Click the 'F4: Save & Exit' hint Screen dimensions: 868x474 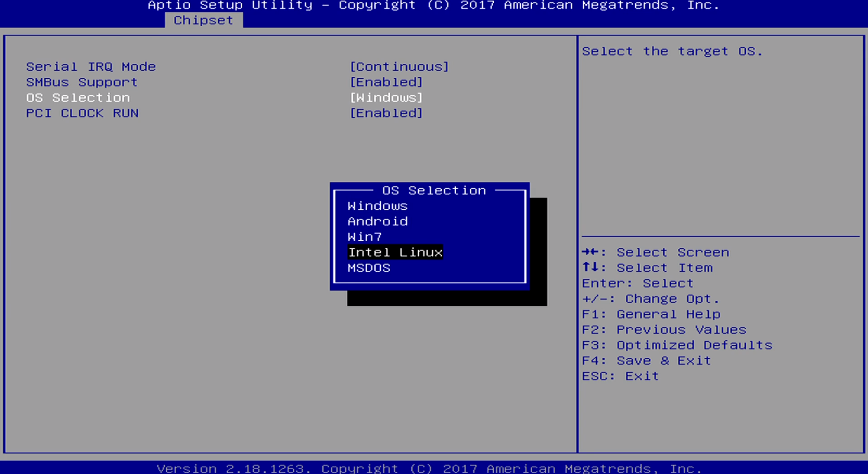[646, 360]
